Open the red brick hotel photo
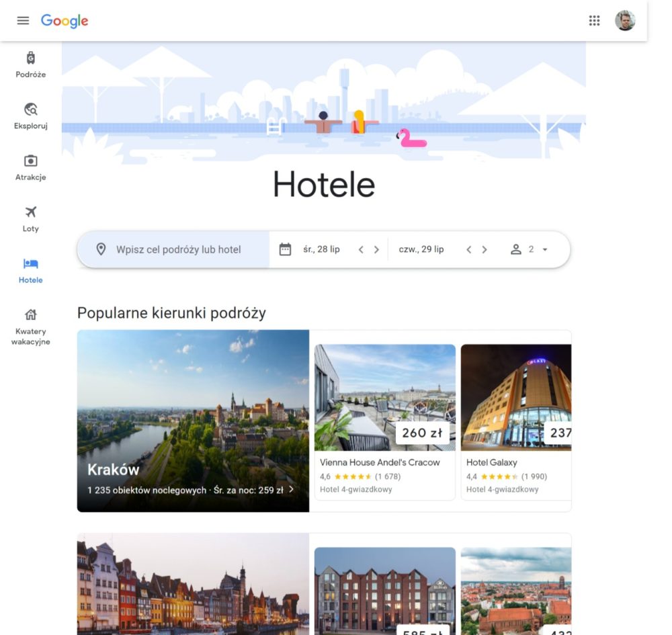Image resolution: width=672 pixels, height=635 pixels. pyautogui.click(x=385, y=591)
